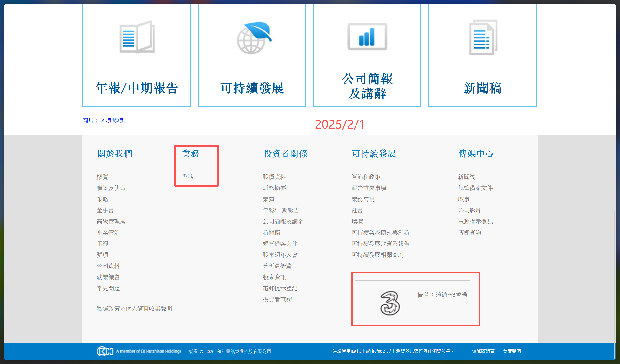The width and height of the screenshot is (620, 364).
Task: Open 董事會 link in footer
Action: click(x=105, y=210)
